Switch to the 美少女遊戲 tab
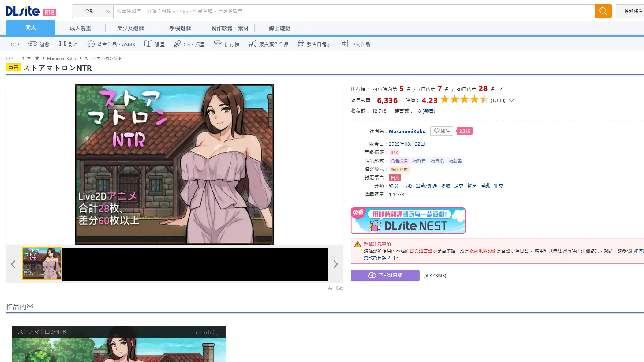Screen dimensions: 644x362 click(130, 28)
